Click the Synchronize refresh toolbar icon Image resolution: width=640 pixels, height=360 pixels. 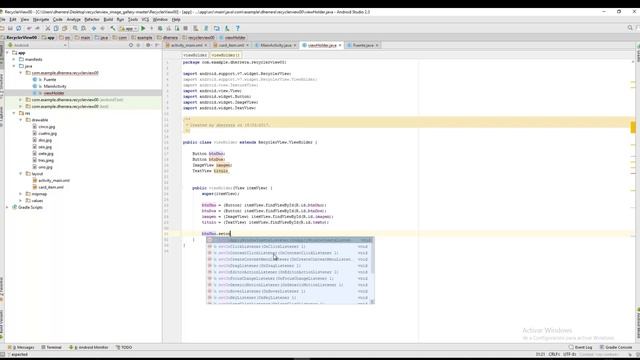(18, 28)
